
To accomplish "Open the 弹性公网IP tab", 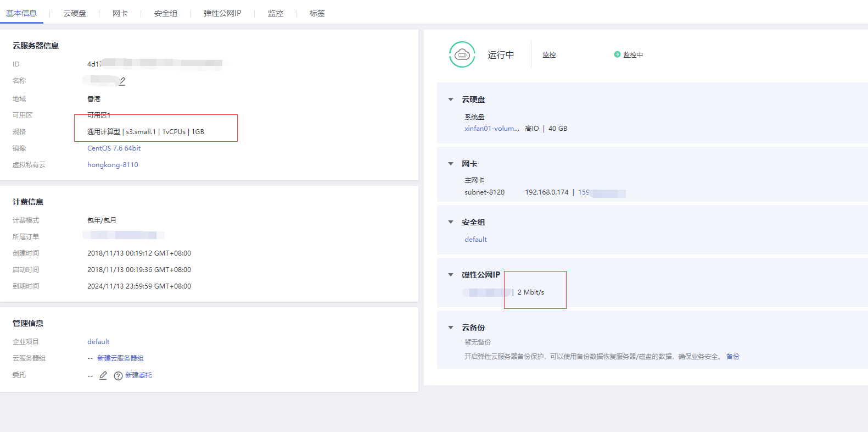I will (222, 13).
